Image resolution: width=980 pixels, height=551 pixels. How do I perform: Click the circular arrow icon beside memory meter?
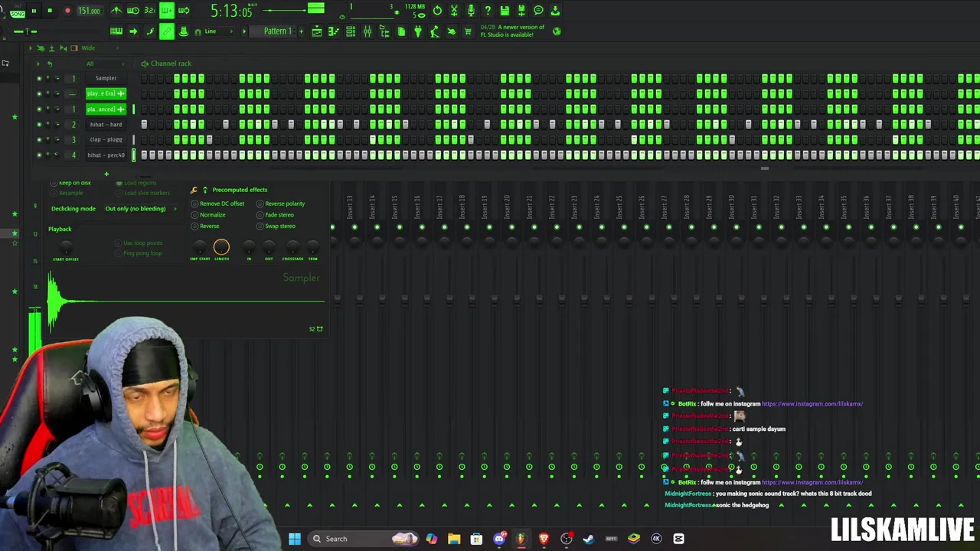tap(437, 11)
